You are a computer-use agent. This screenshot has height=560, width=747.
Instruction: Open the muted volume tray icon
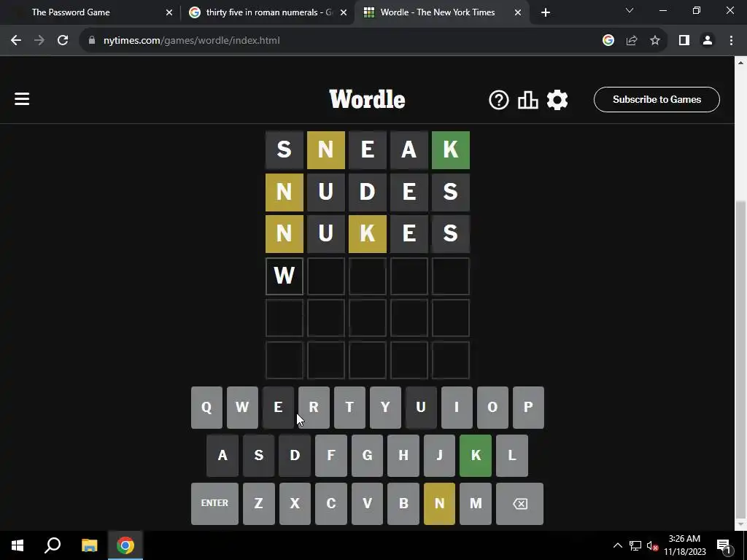(x=653, y=545)
